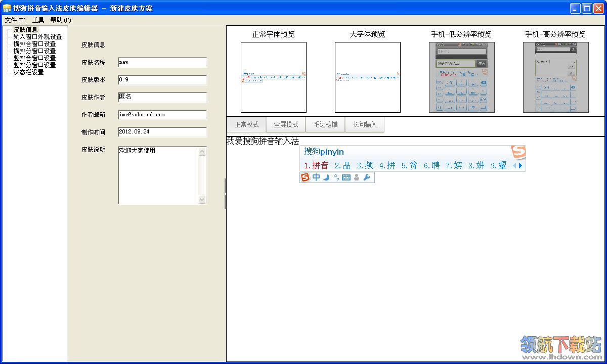The height and width of the screenshot is (364, 607).
Task: Click the orange Sogou logo in candidate window
Action: click(518, 152)
